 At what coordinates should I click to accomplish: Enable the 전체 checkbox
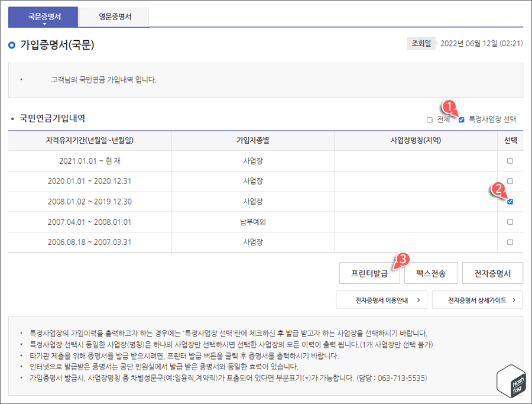(x=429, y=119)
